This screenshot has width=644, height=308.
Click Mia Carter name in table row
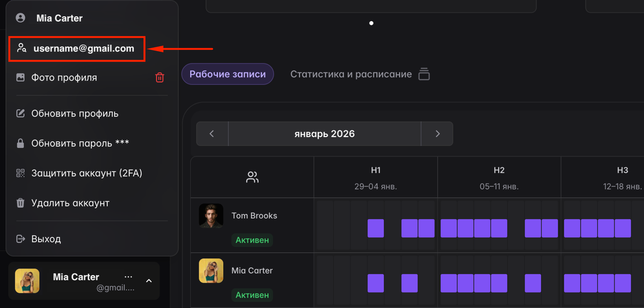click(252, 271)
